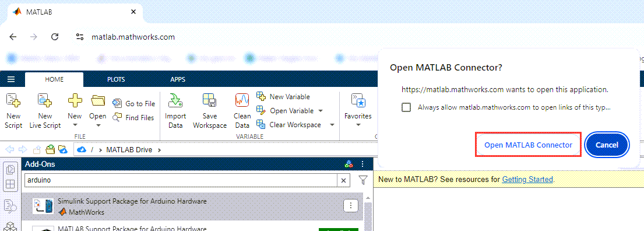
Task: Click the Clear Workspace icon
Action: (x=261, y=124)
